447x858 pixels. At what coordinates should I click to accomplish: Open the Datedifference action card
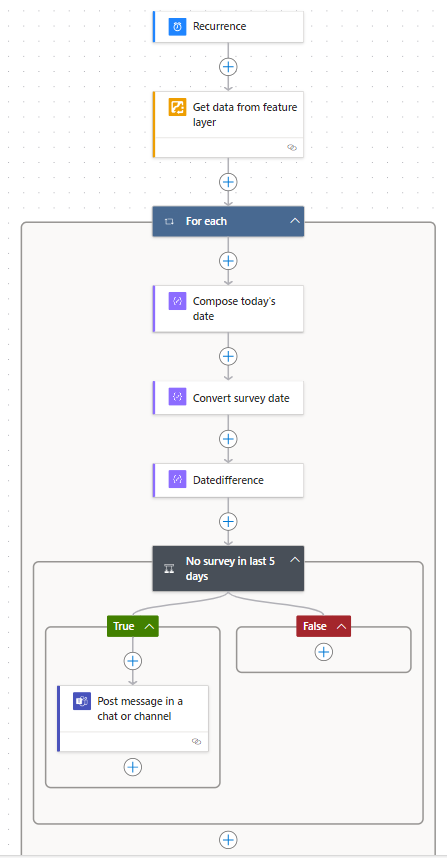[x=228, y=480]
